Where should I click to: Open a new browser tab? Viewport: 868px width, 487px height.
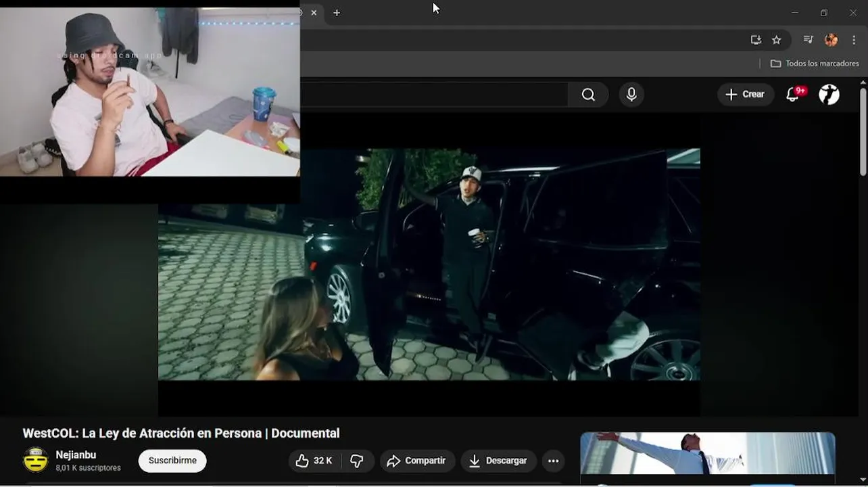pos(337,13)
